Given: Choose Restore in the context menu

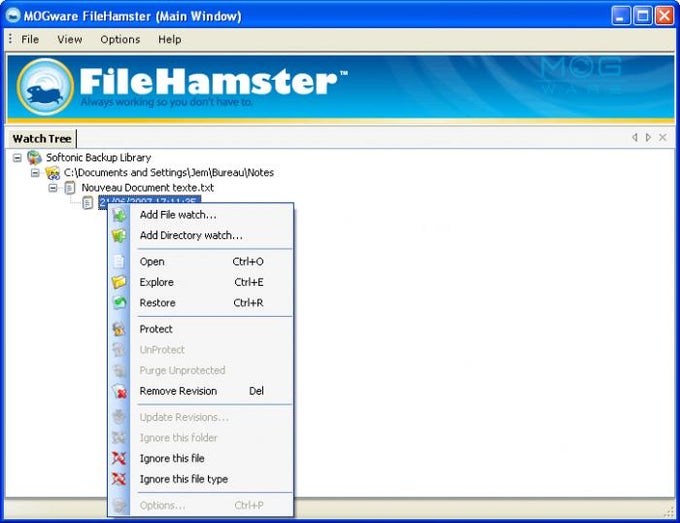Looking at the screenshot, I should (x=201, y=303).
